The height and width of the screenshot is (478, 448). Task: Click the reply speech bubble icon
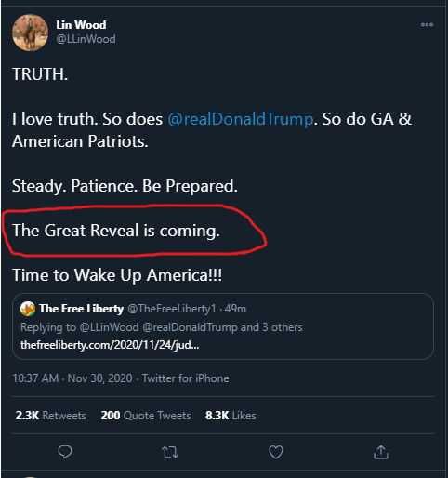point(65,452)
